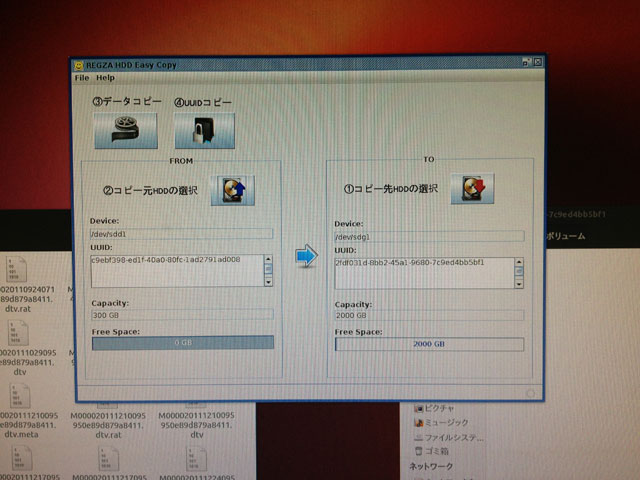Click the FROM Capacity field 300 GB
This screenshot has width=640, height=480.
182,315
